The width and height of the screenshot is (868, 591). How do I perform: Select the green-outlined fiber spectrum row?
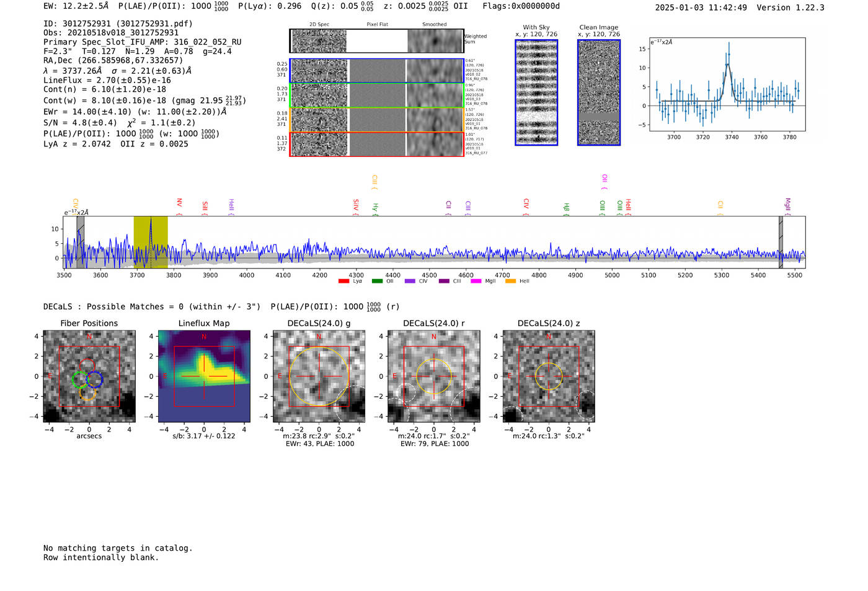(x=377, y=96)
